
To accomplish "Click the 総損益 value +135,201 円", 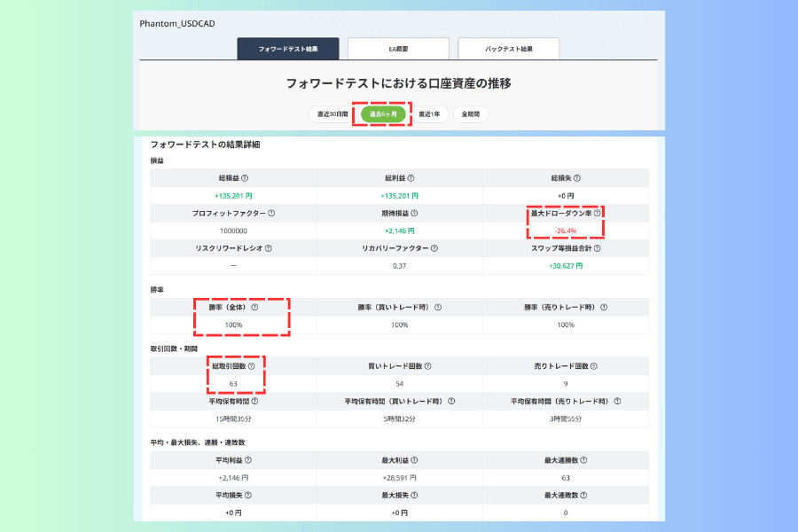I will [233, 196].
